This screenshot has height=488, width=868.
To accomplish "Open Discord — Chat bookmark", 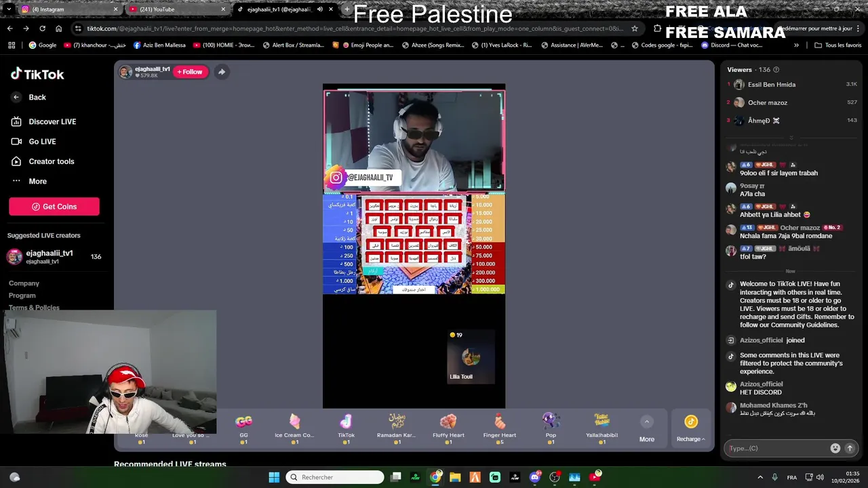I will pyautogui.click(x=732, y=45).
